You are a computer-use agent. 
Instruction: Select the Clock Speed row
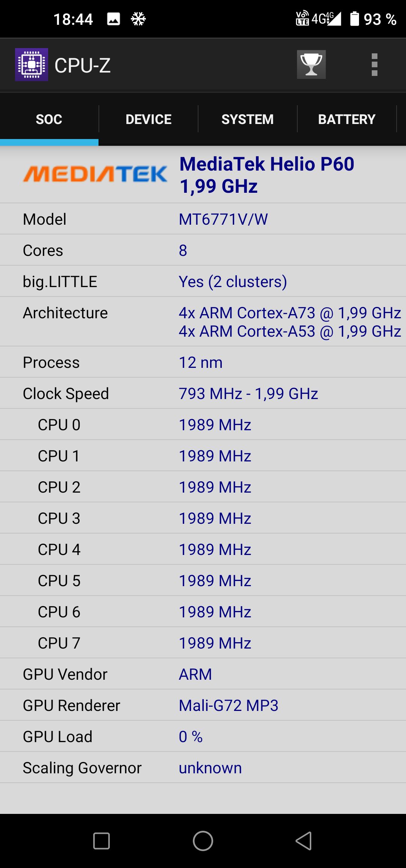[203, 393]
